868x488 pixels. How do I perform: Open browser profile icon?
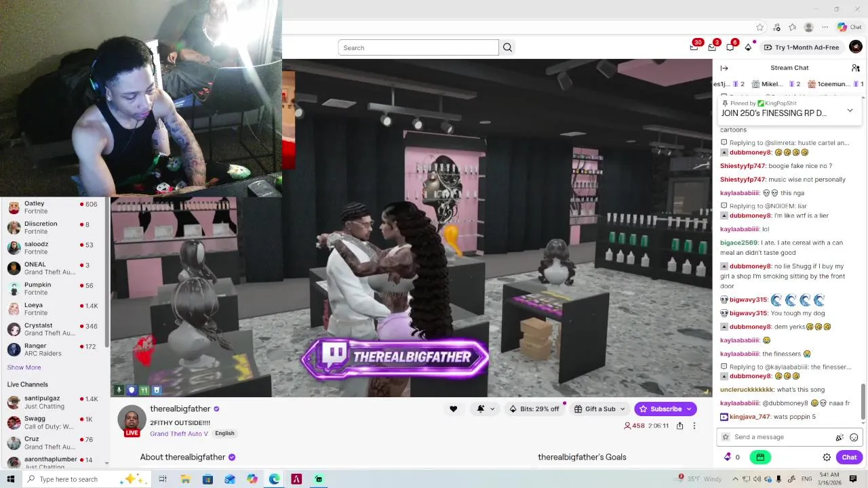(808, 27)
